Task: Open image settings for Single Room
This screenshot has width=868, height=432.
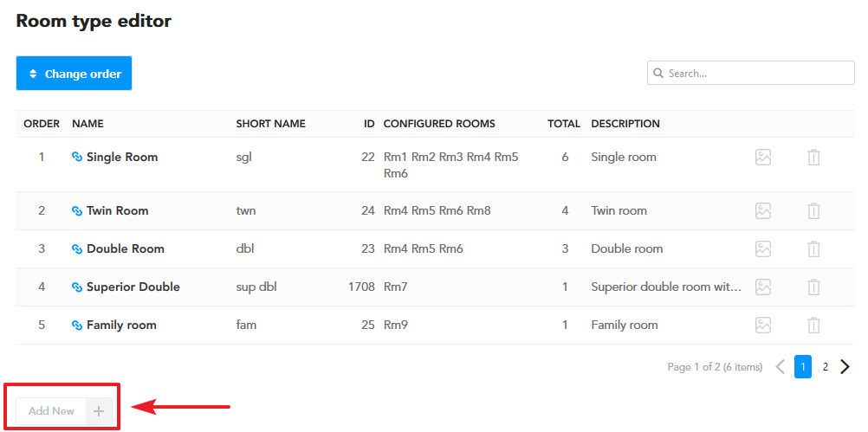Action: pos(763,157)
